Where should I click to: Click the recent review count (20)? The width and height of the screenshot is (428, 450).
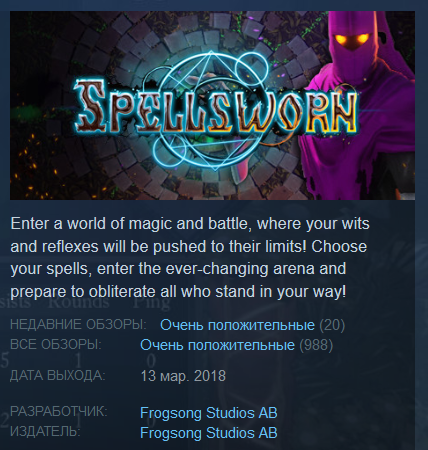point(332,325)
